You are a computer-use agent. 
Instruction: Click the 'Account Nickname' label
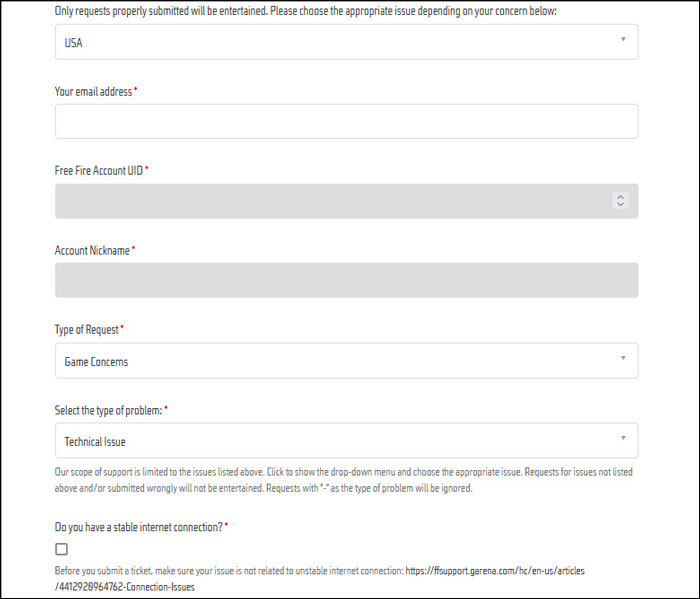point(92,250)
